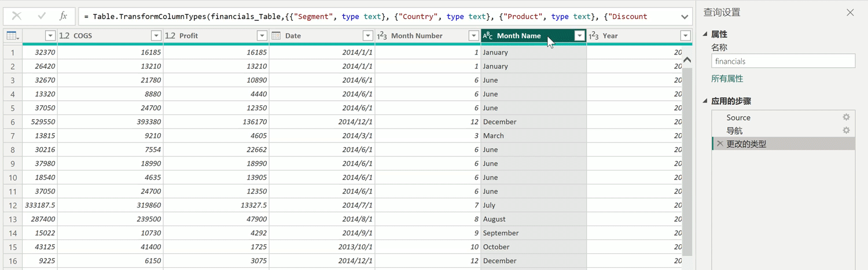Click the vertical scrollbar up arrow

687,60
